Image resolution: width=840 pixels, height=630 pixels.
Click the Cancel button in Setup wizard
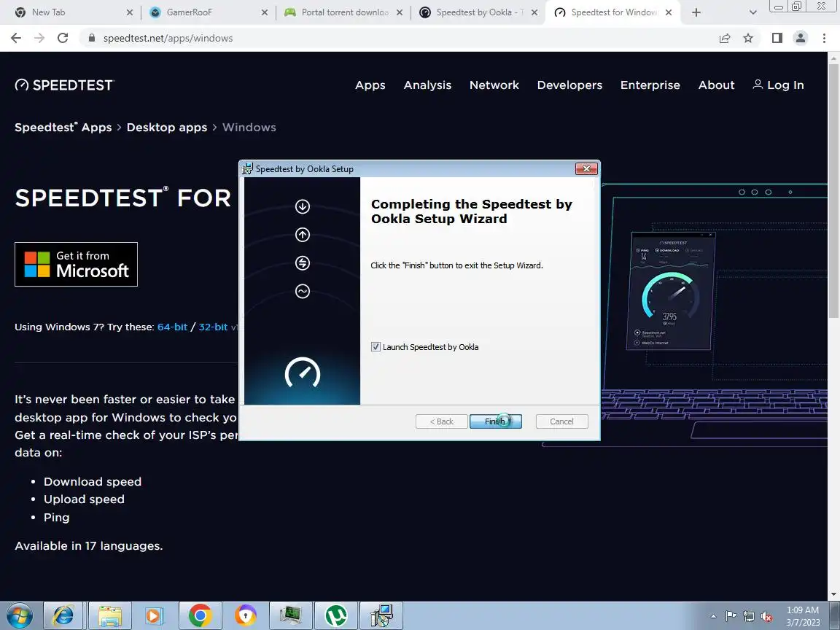click(x=561, y=421)
